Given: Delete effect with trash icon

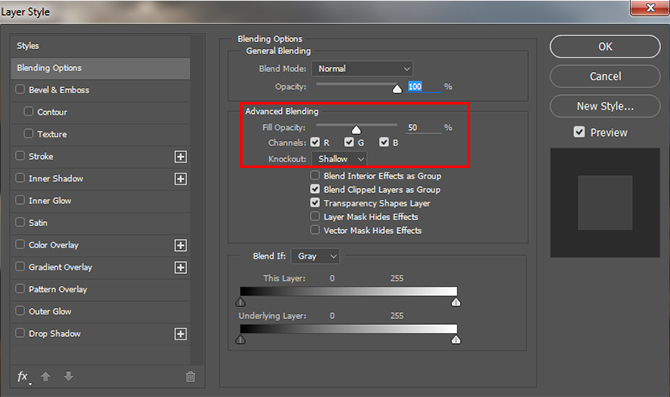Looking at the screenshot, I should [x=190, y=376].
